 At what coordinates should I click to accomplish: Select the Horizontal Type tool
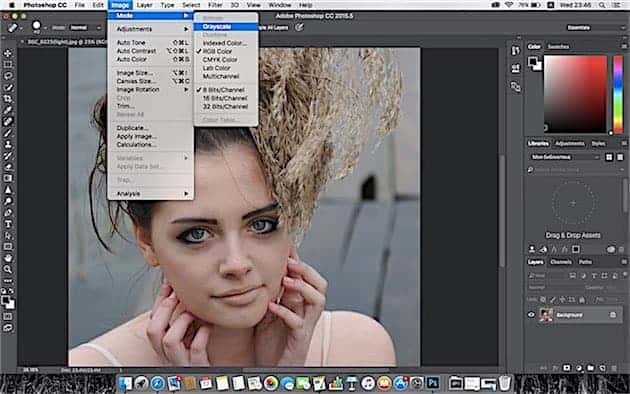[x=8, y=224]
